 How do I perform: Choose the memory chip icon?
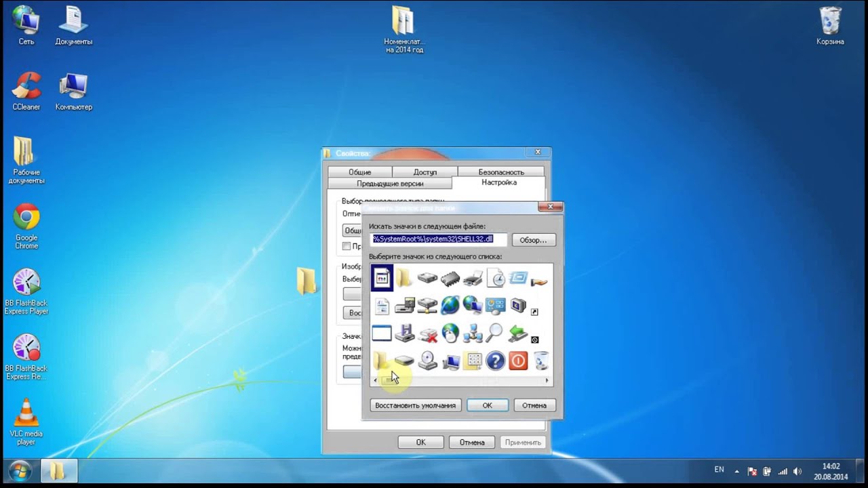point(450,278)
